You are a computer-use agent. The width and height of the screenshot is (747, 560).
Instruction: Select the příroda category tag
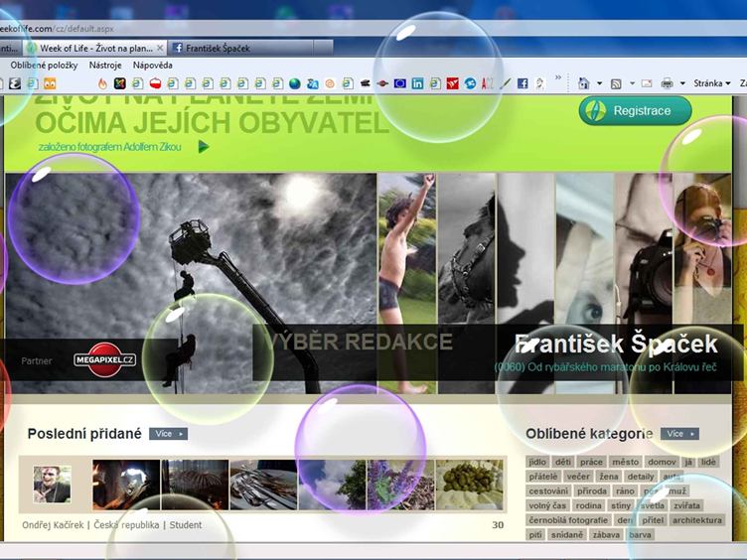coord(592,490)
